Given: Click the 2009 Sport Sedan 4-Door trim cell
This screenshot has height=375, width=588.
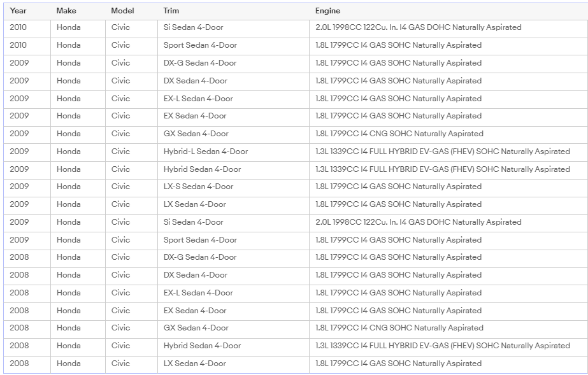Looking at the screenshot, I should (200, 240).
